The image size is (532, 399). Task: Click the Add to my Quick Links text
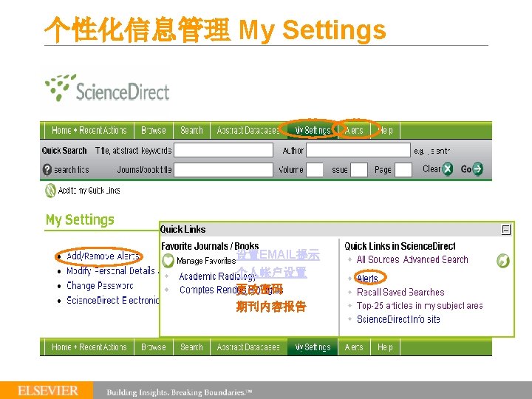(89, 191)
